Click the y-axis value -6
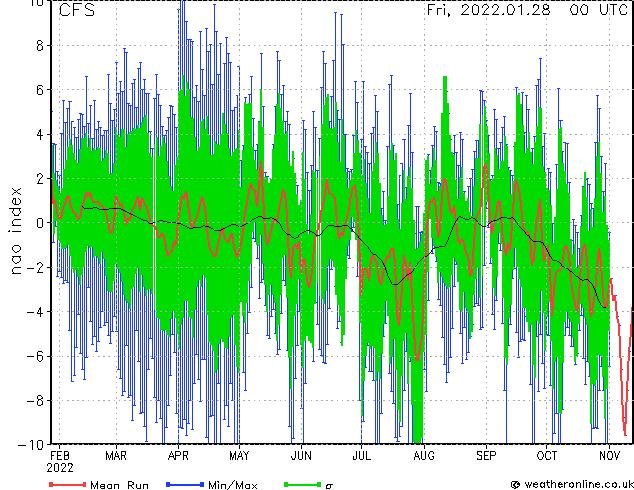 tap(35, 356)
